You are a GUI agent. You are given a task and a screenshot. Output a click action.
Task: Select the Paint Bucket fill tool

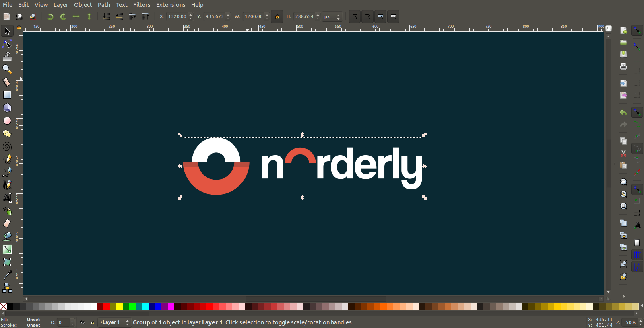pyautogui.click(x=7, y=236)
